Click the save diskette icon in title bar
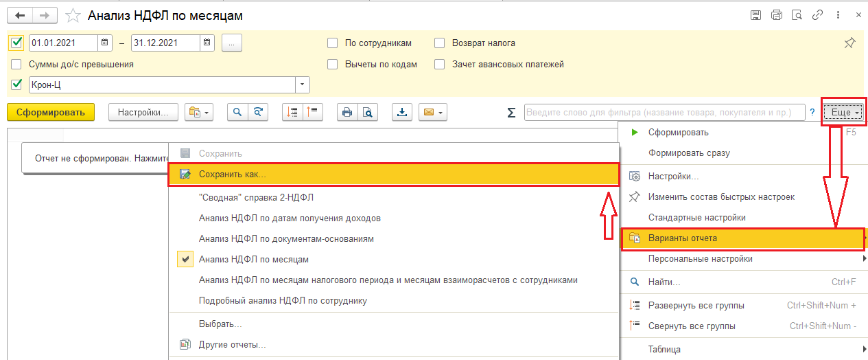Viewport: 868px width, 360px height. click(755, 15)
